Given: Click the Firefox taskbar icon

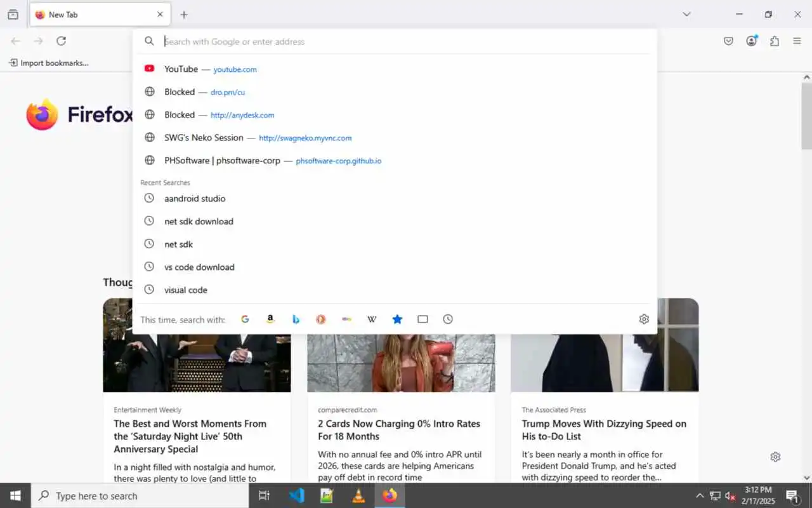Looking at the screenshot, I should (x=390, y=496).
